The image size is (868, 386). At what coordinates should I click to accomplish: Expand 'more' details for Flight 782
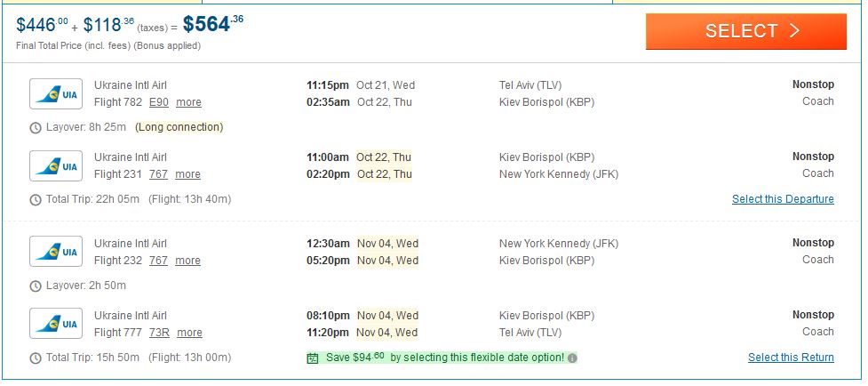188,102
